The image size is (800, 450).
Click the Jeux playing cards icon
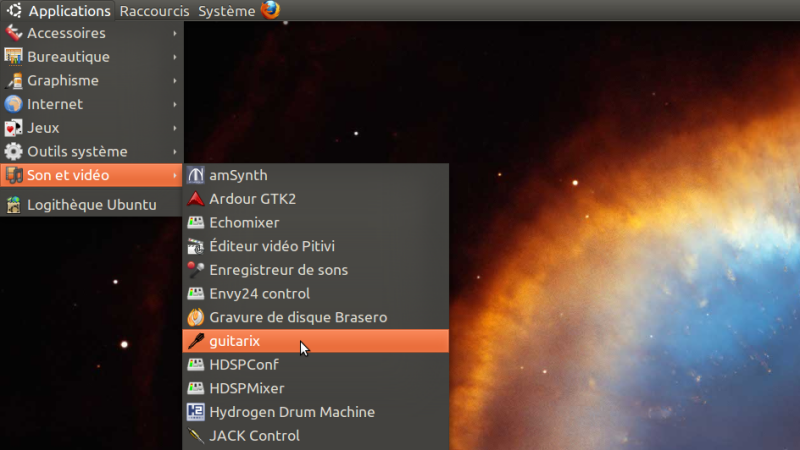[13, 128]
